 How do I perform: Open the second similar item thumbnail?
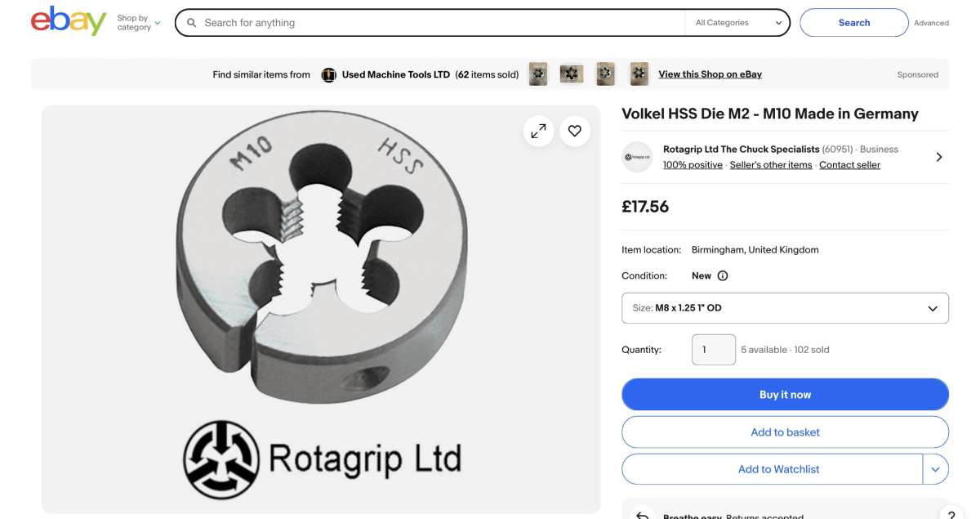click(x=572, y=74)
